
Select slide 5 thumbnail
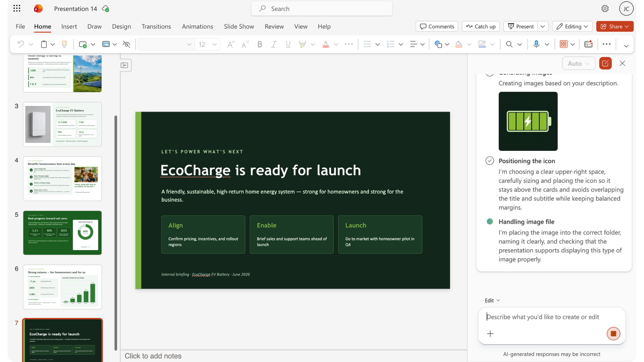point(62,233)
